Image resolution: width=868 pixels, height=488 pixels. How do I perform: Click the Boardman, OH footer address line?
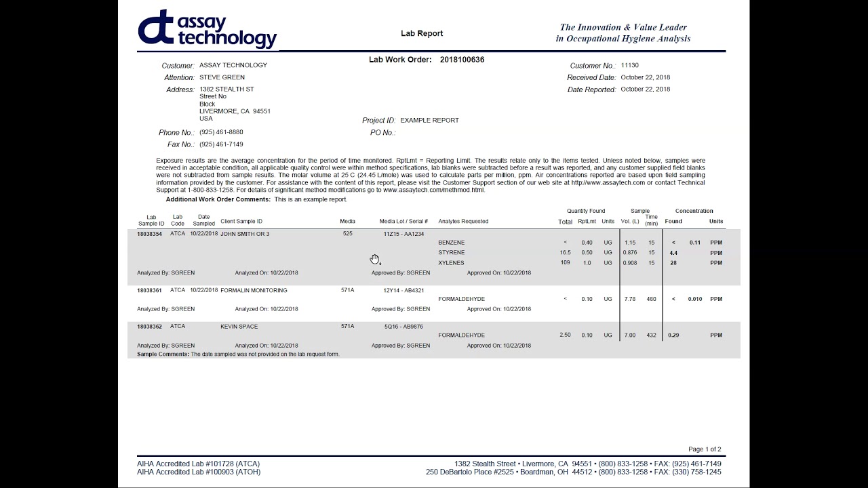click(x=574, y=472)
